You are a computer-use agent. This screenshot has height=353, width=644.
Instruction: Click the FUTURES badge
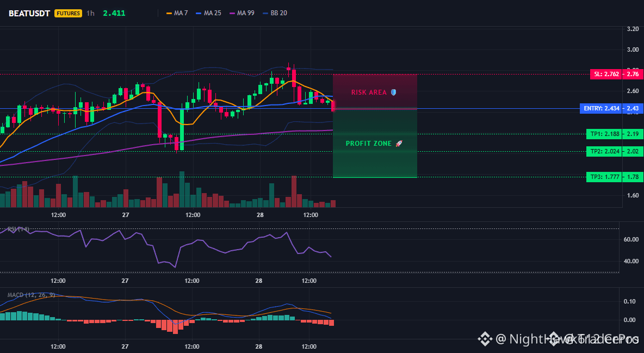point(68,13)
